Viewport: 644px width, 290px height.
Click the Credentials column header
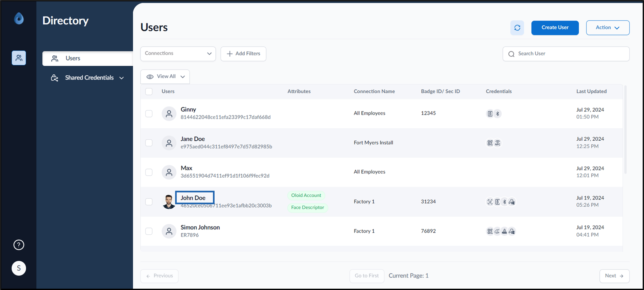tap(498, 91)
